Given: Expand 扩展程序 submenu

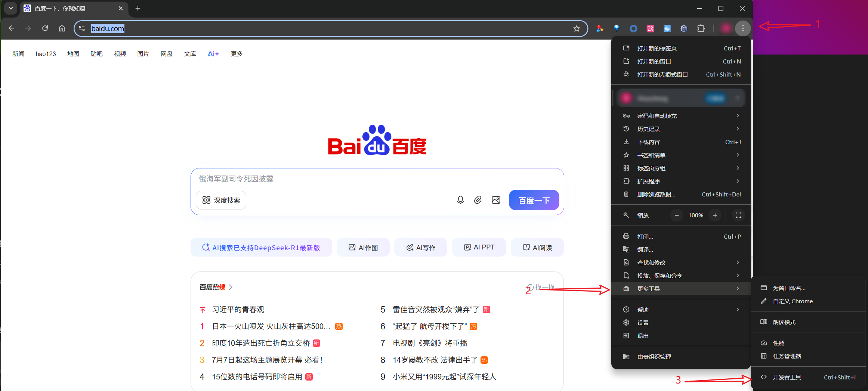Looking at the screenshot, I should click(681, 181).
